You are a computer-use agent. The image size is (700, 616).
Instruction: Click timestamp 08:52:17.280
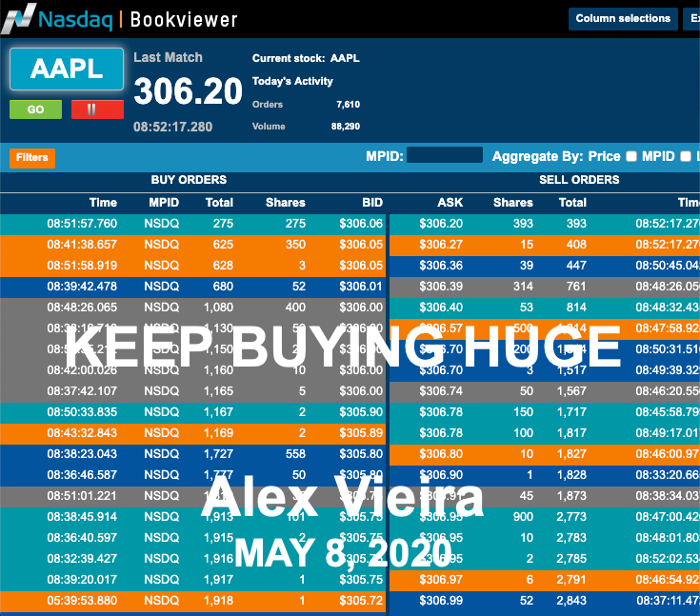click(x=172, y=127)
